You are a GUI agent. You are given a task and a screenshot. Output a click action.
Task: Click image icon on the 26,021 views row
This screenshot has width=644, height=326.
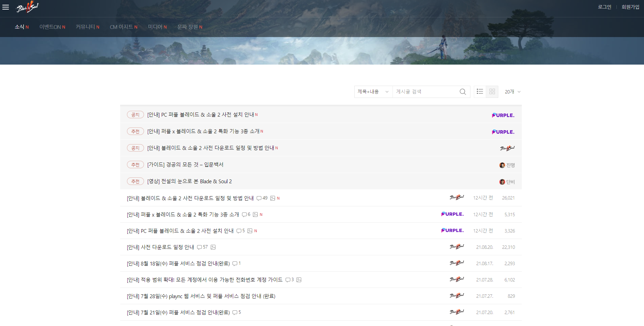point(273,198)
